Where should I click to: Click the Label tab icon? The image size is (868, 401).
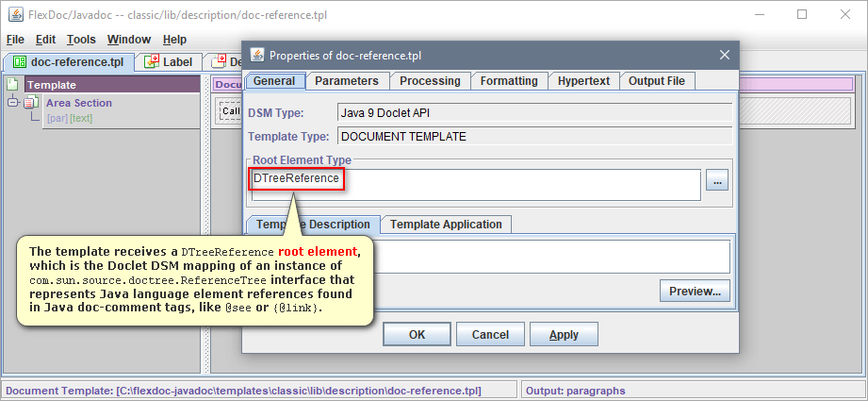click(x=151, y=62)
